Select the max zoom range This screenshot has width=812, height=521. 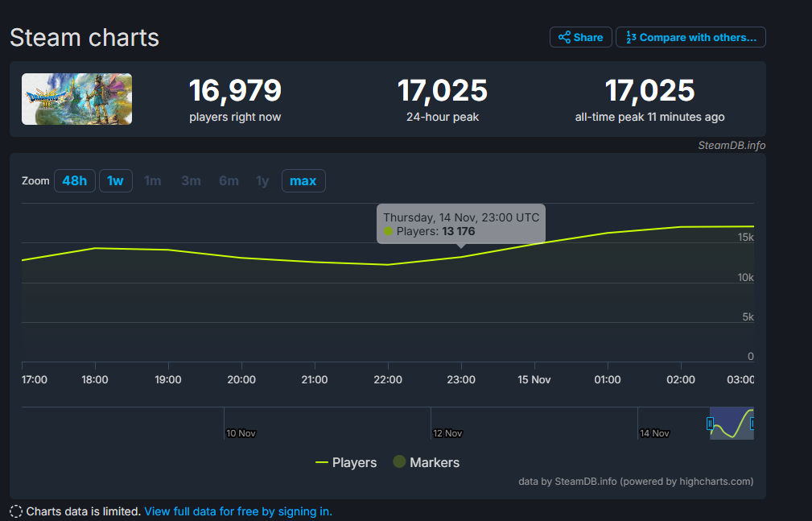303,181
